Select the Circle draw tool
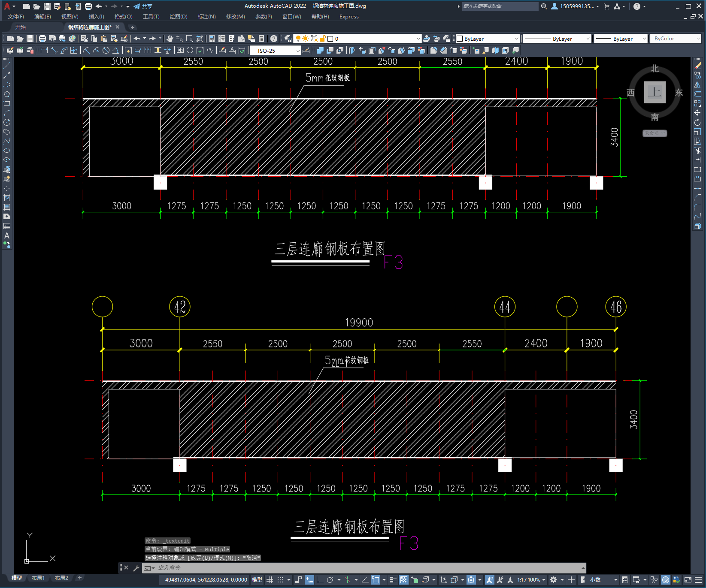The width and height of the screenshot is (706, 588). [7, 122]
